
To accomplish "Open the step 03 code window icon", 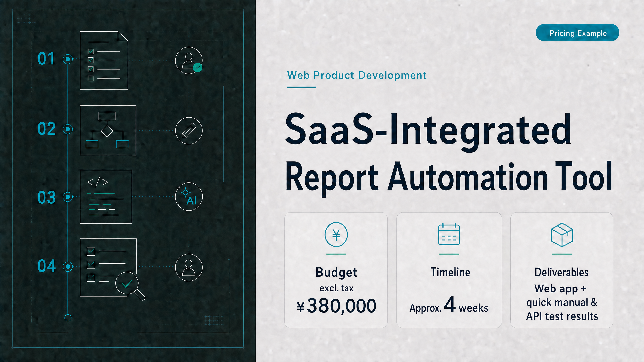I will 106,197.
